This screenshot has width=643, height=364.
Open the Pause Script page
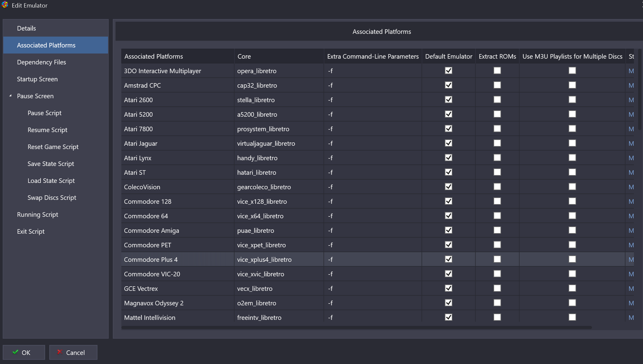coord(56,113)
